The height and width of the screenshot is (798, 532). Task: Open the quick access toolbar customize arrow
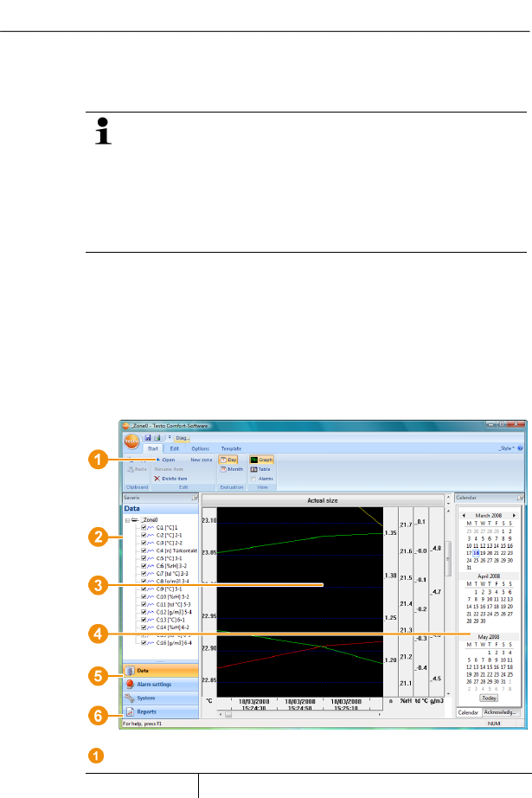point(170,437)
